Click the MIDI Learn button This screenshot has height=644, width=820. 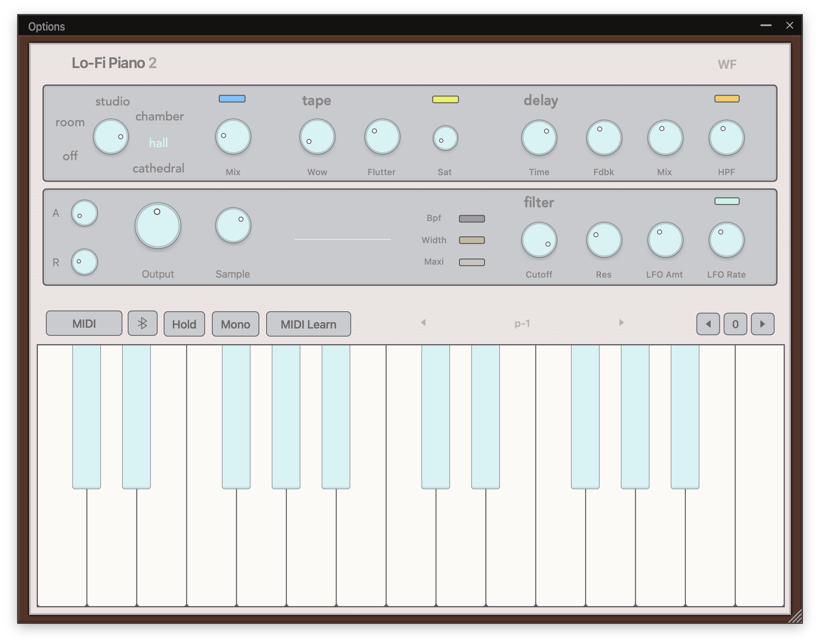click(x=308, y=324)
